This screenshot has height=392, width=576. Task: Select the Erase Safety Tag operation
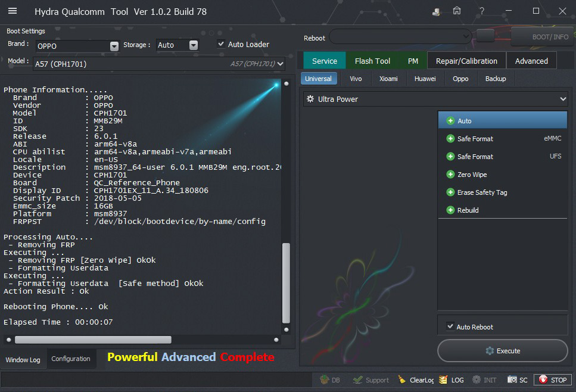tap(503, 192)
